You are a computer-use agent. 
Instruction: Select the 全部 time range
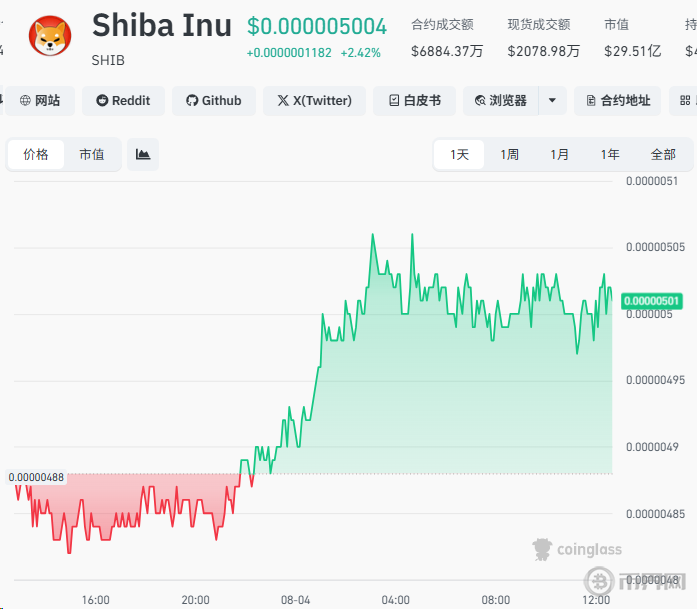(x=663, y=154)
